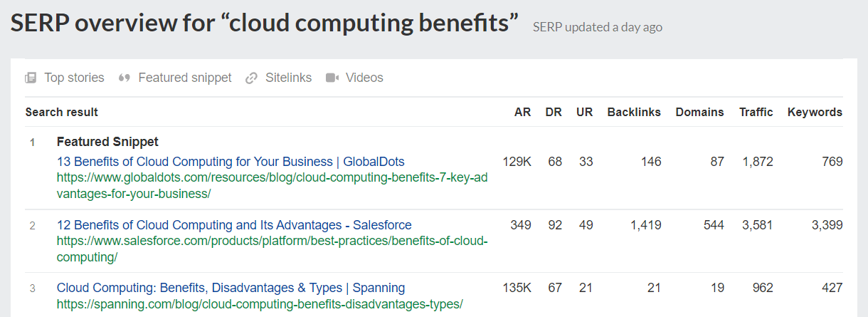Click the Featured snippet quote icon

tap(125, 78)
